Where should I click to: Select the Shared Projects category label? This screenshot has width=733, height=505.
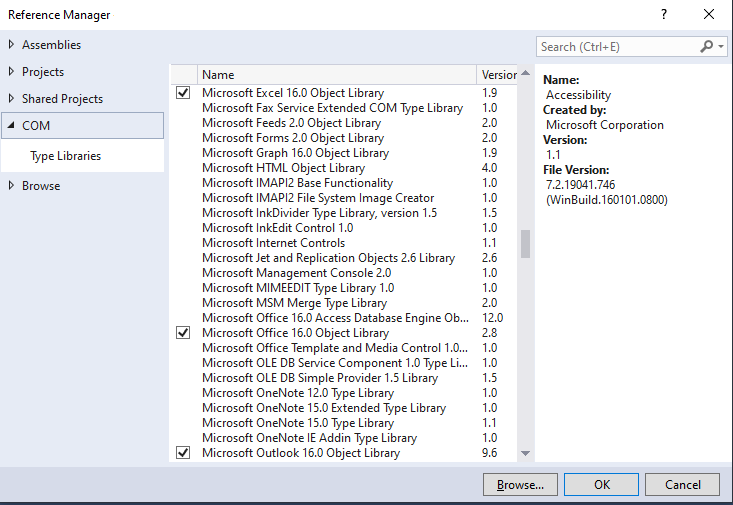tap(62, 99)
